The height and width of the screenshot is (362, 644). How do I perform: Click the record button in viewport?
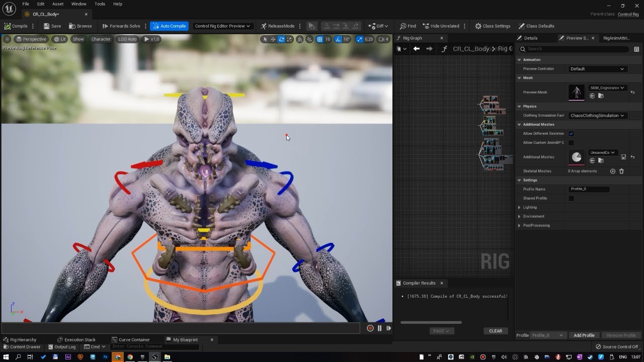click(370, 328)
